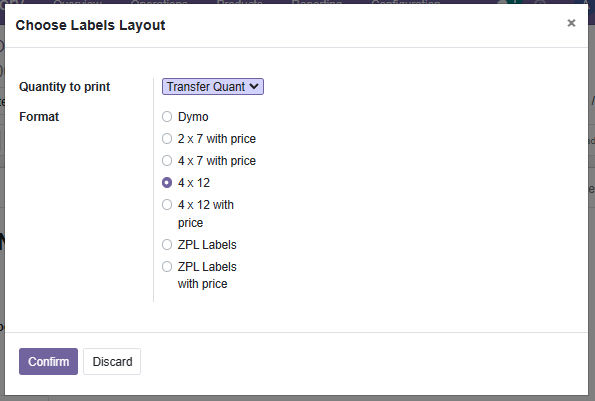The width and height of the screenshot is (595, 401).
Task: Choose the 4 x 12 with price option
Action: pyautogui.click(x=167, y=204)
